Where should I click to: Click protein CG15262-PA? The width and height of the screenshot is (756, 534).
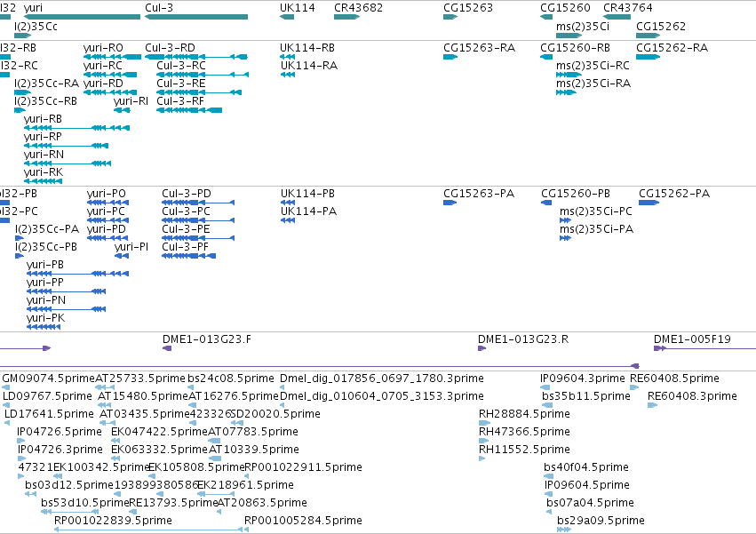[x=649, y=203]
